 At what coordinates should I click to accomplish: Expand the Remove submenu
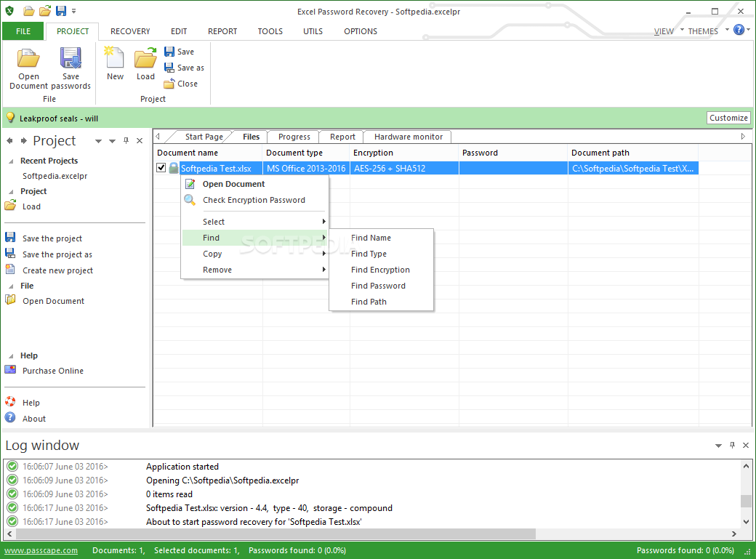click(x=254, y=270)
